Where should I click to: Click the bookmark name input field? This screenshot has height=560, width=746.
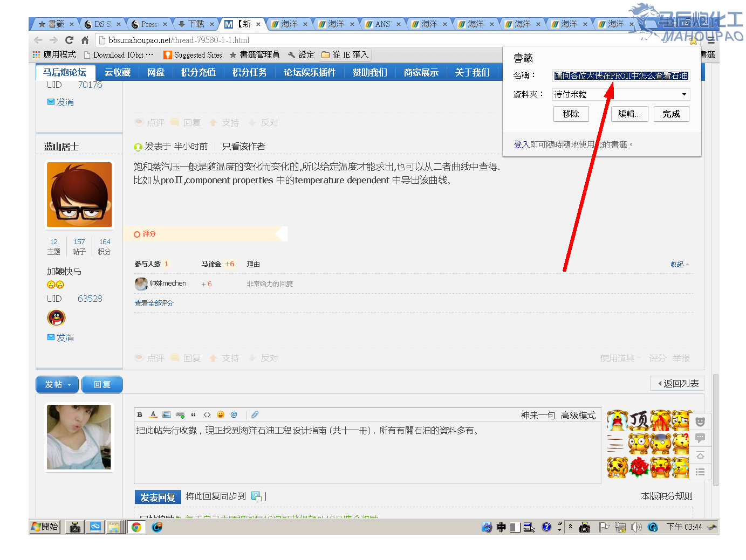[621, 75]
